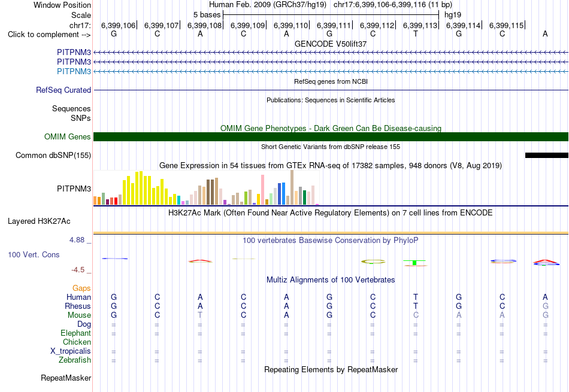Open 'Short Genetic Variants from dbSNP release 155' title
The height and width of the screenshot is (392, 569).
[331, 147]
